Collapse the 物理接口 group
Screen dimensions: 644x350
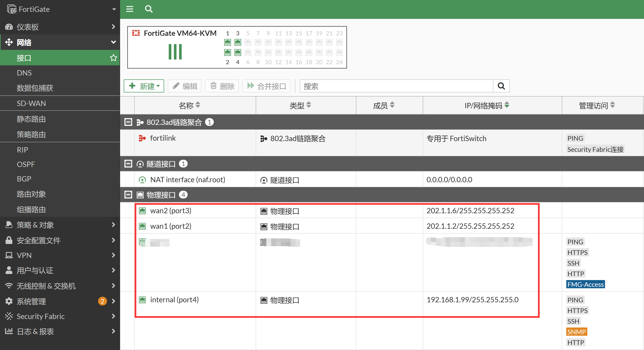[128, 195]
